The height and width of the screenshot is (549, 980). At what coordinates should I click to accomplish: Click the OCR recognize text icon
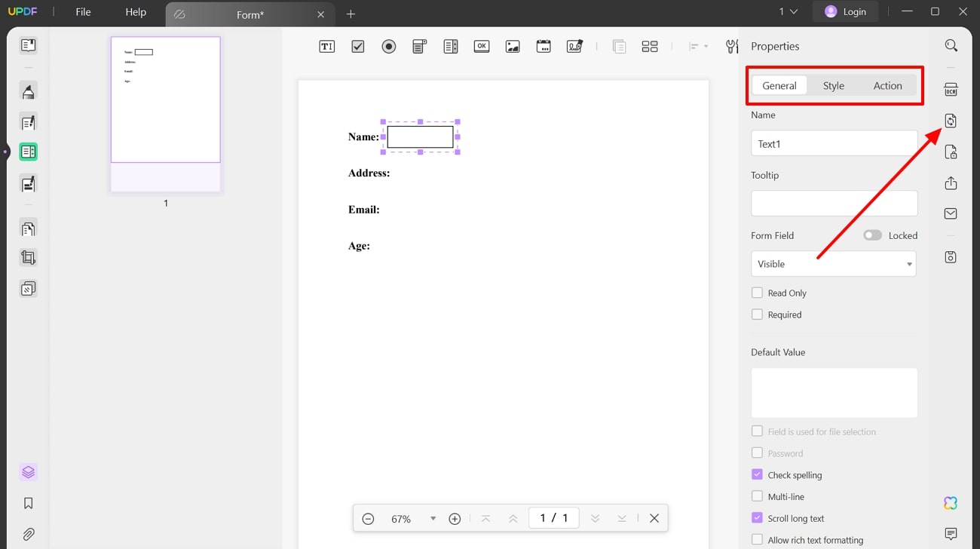[951, 90]
